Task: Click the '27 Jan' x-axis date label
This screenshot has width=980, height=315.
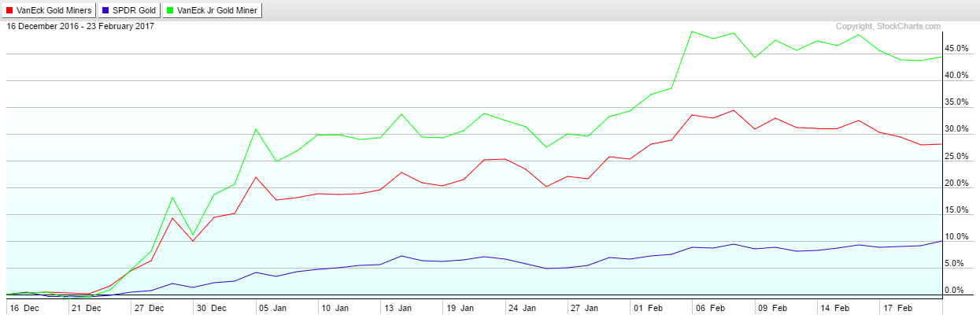Action: click(x=584, y=308)
